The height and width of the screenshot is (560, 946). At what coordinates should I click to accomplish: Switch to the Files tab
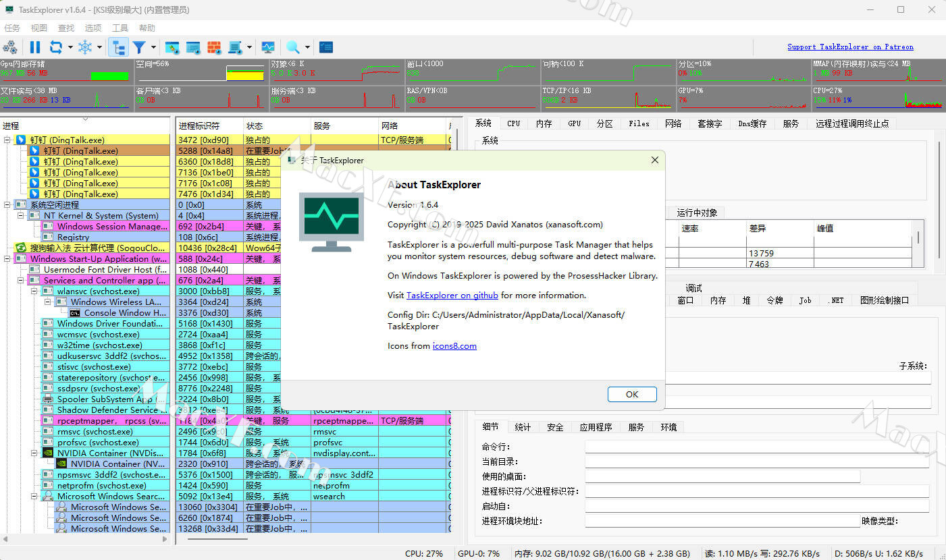point(639,123)
